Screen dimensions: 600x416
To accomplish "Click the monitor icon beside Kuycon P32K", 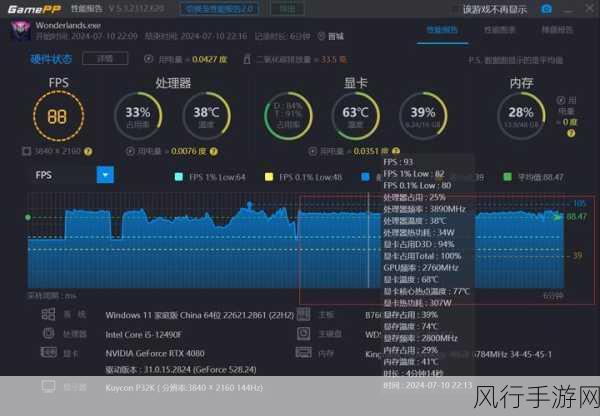I will click(x=49, y=387).
